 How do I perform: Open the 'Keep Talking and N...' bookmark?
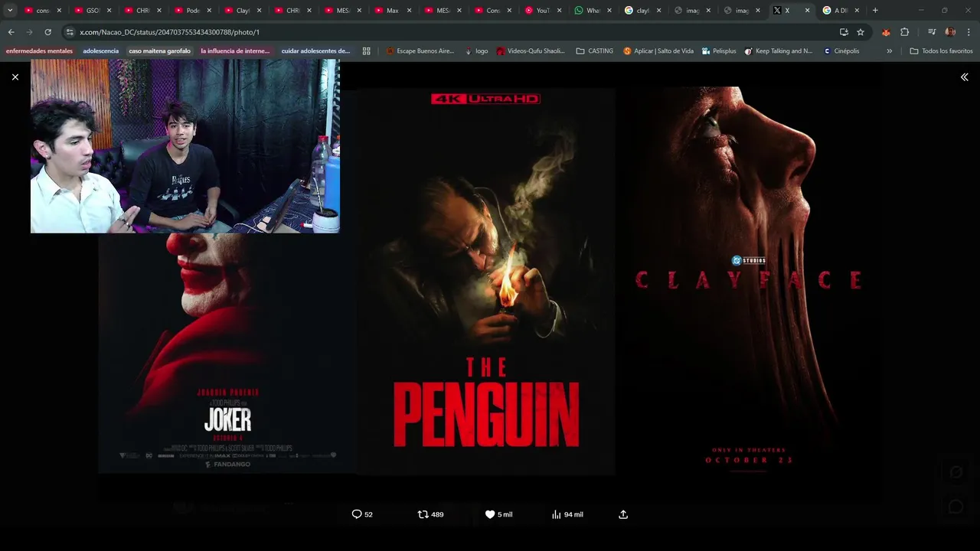779,51
